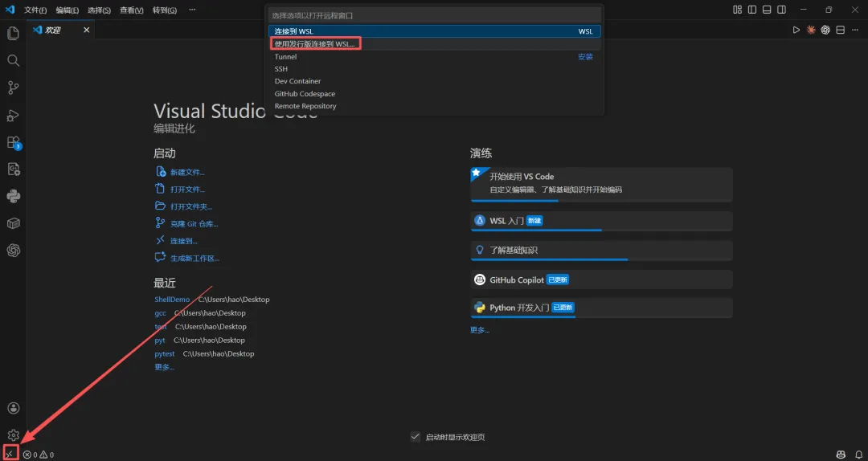Click the Python icon in activity bar
This screenshot has width=868, height=461.
13,196
